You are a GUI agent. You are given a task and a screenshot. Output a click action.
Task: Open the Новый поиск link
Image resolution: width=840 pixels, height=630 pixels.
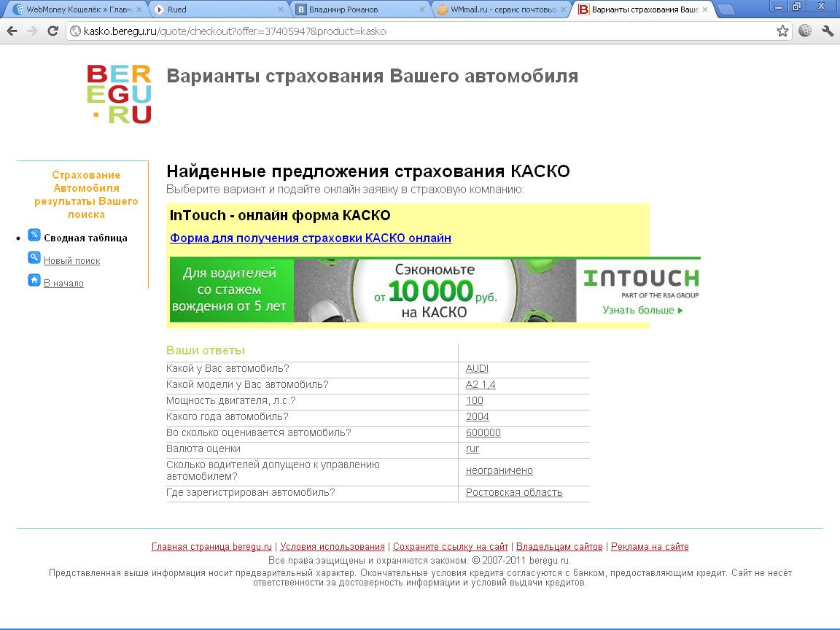[x=71, y=261]
